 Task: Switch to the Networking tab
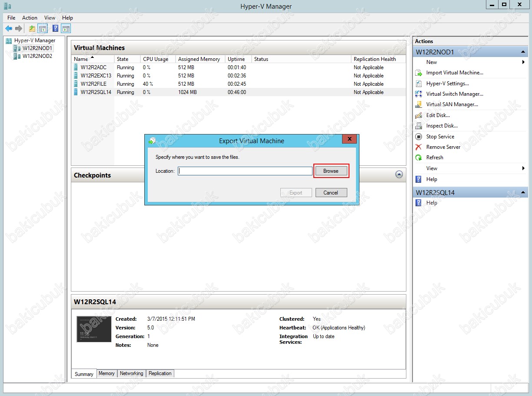(x=131, y=373)
